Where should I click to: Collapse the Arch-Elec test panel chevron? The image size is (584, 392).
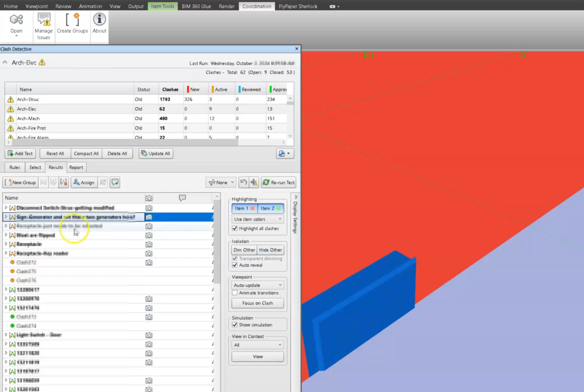click(5, 62)
